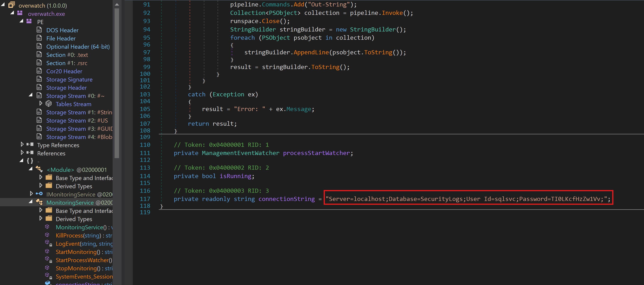The image size is (644, 285).
Task: Click the connection string literal value
Action: pyautogui.click(x=466, y=199)
